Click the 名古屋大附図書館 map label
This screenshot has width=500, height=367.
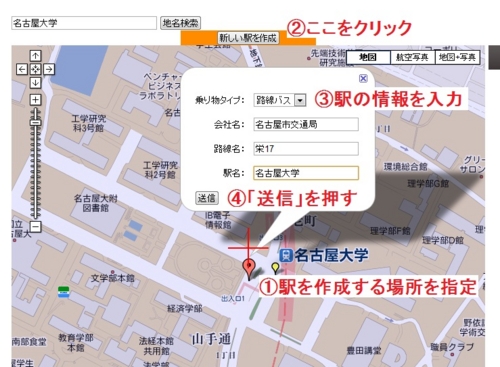click(x=96, y=203)
